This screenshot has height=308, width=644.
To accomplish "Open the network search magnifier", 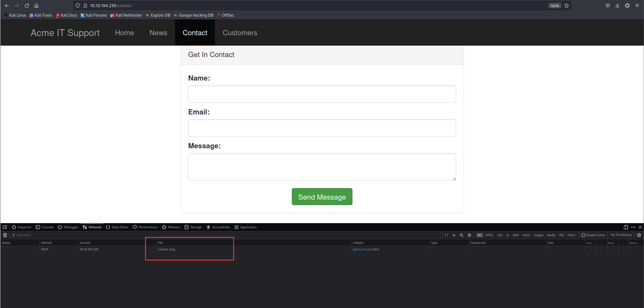I will click(462, 235).
